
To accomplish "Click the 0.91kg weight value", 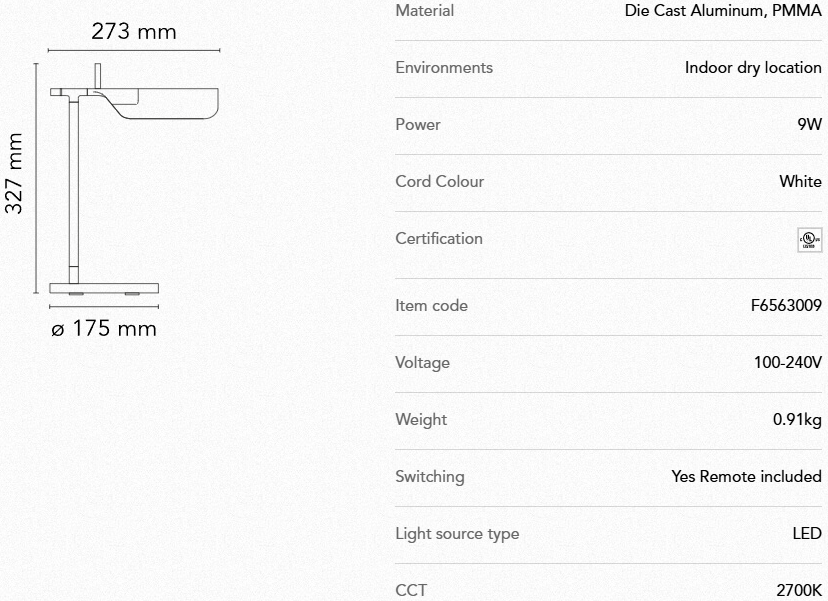I will point(797,420).
